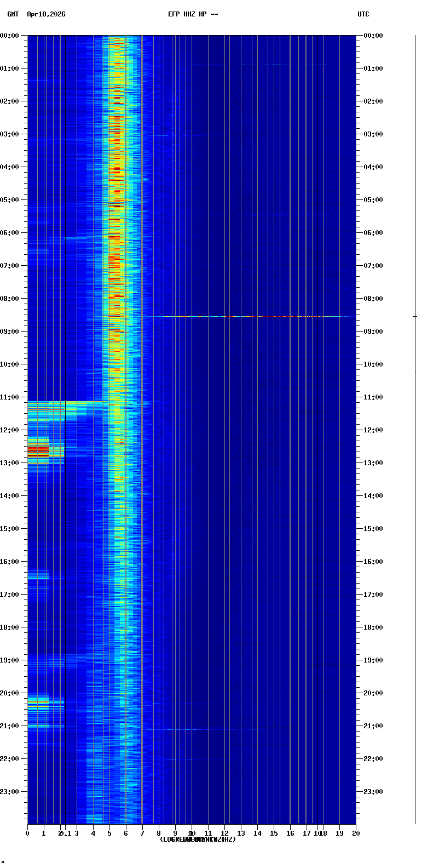This screenshot has height=868, width=439.
Task: Select the 06:00 label on the left axis
Action: click(9, 233)
